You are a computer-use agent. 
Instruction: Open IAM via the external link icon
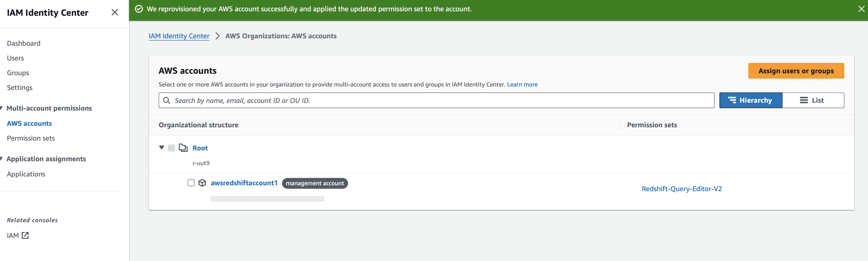[x=25, y=235]
